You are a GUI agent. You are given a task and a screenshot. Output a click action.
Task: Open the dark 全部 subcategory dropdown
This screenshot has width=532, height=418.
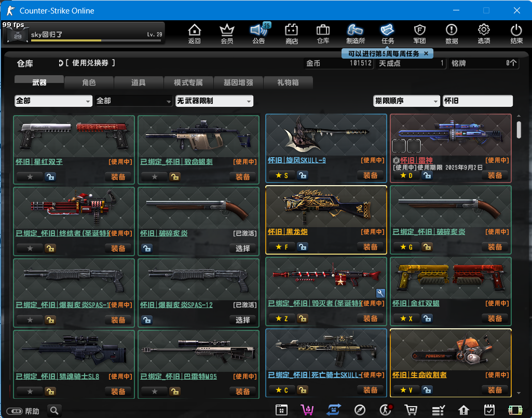pos(134,101)
